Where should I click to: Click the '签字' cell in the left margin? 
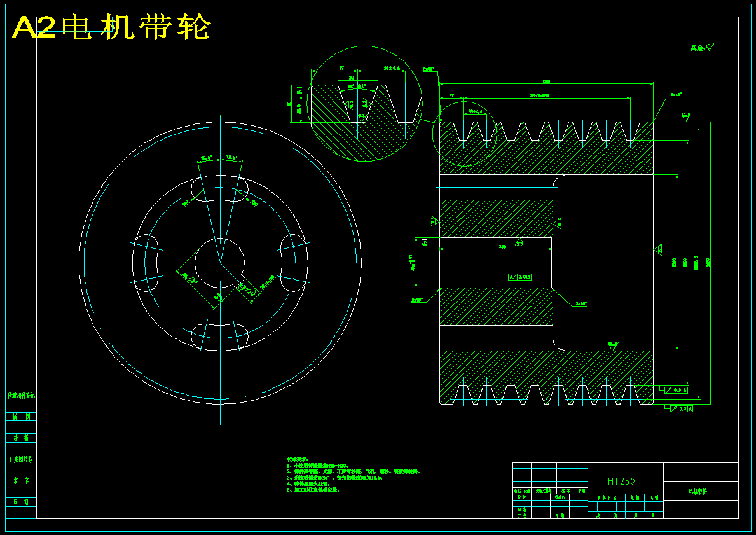pyautogui.click(x=21, y=481)
